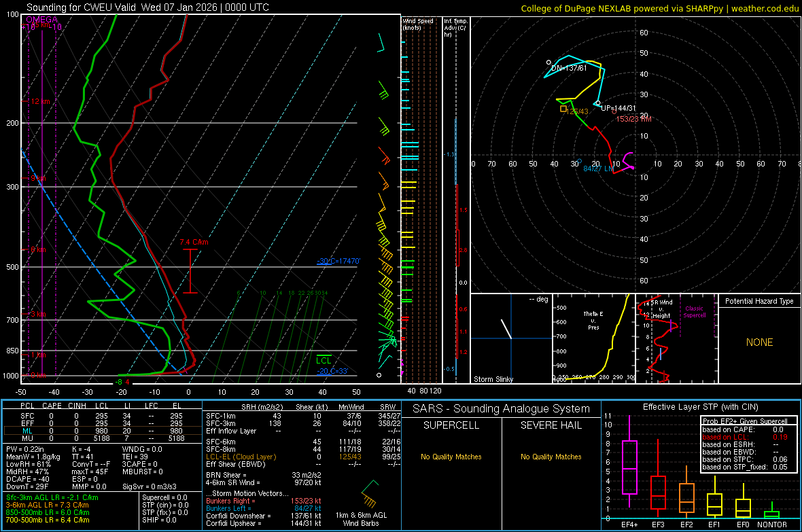This screenshot has height=532, width=802.
Task: Click the 'Classic Supercell' magenta label
Action: [x=695, y=312]
